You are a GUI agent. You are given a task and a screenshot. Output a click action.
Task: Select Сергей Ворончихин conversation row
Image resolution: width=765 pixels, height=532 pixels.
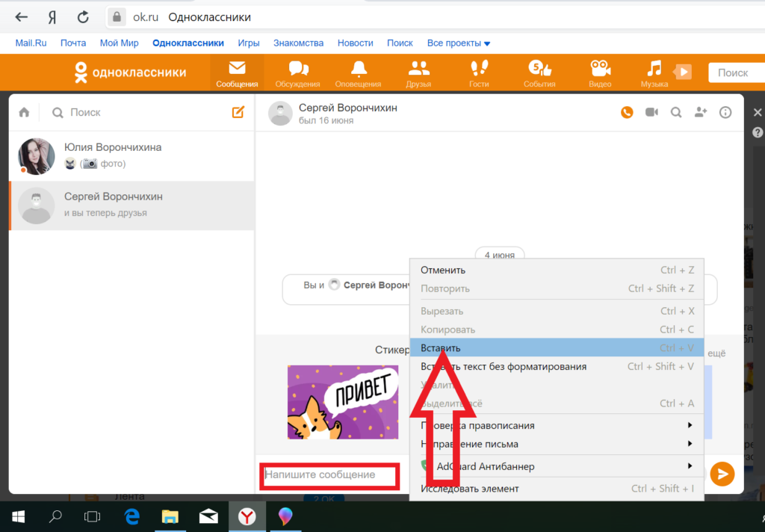click(x=131, y=205)
